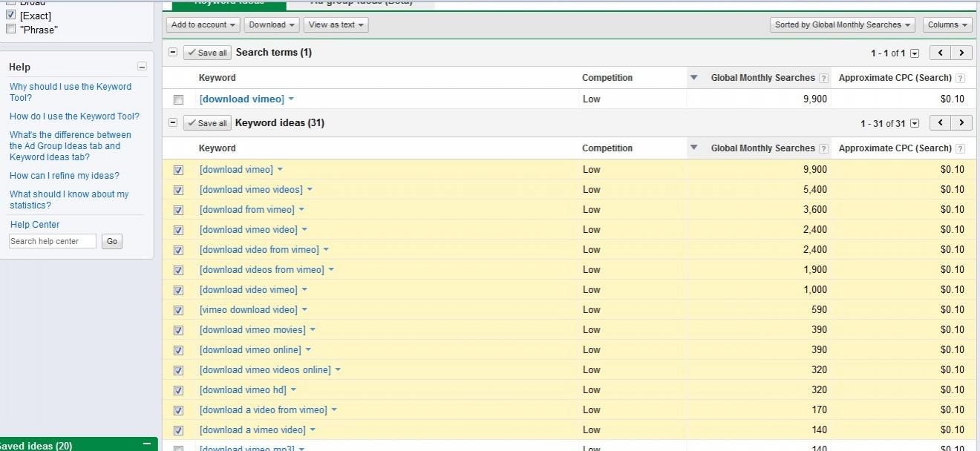980x451 pixels.
Task: Click the Search help center input field
Action: tap(53, 241)
